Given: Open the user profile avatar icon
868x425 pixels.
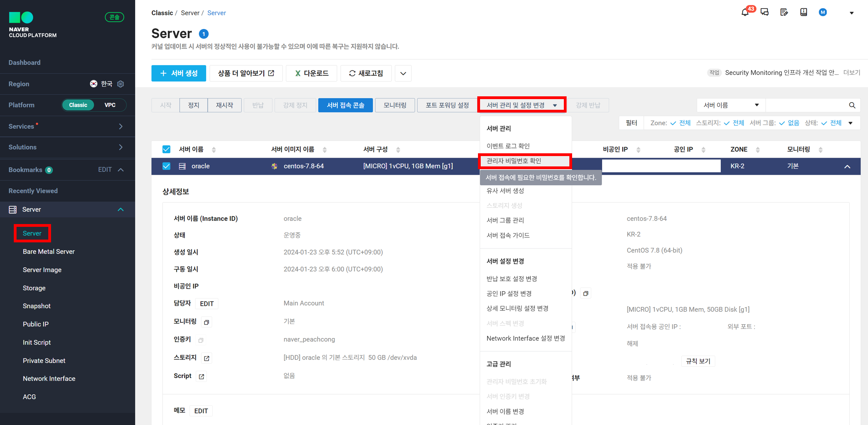Looking at the screenshot, I should 823,12.
